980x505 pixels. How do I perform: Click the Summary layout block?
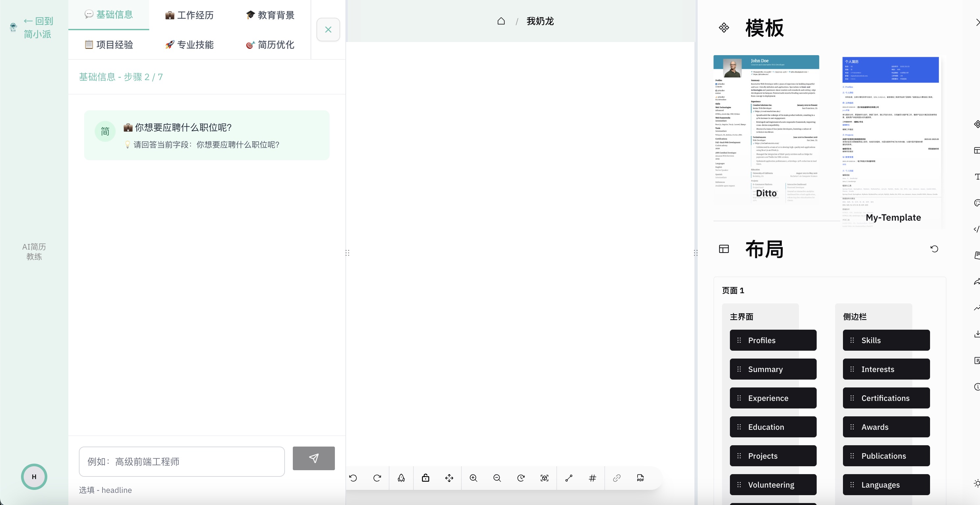(x=773, y=369)
